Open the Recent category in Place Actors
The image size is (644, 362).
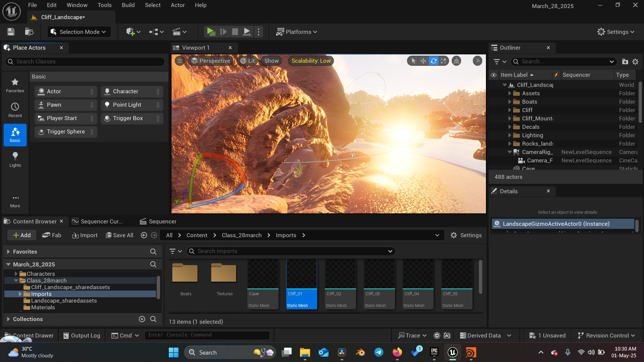(x=15, y=110)
